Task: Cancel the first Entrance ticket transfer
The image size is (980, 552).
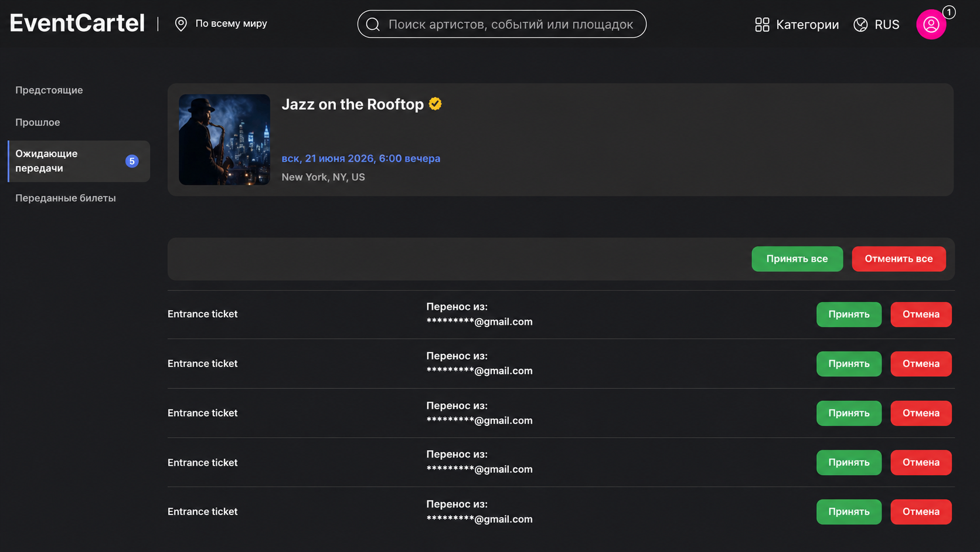Action: 921,314
